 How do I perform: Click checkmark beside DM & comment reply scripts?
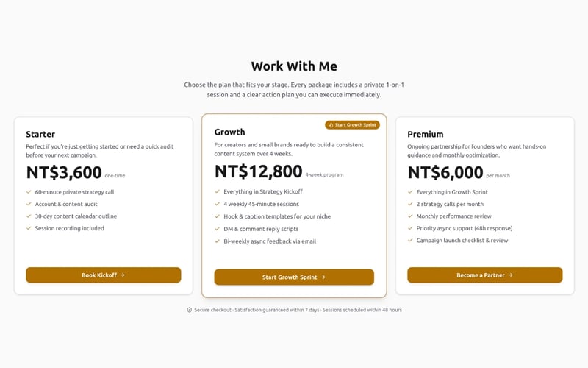coord(217,229)
